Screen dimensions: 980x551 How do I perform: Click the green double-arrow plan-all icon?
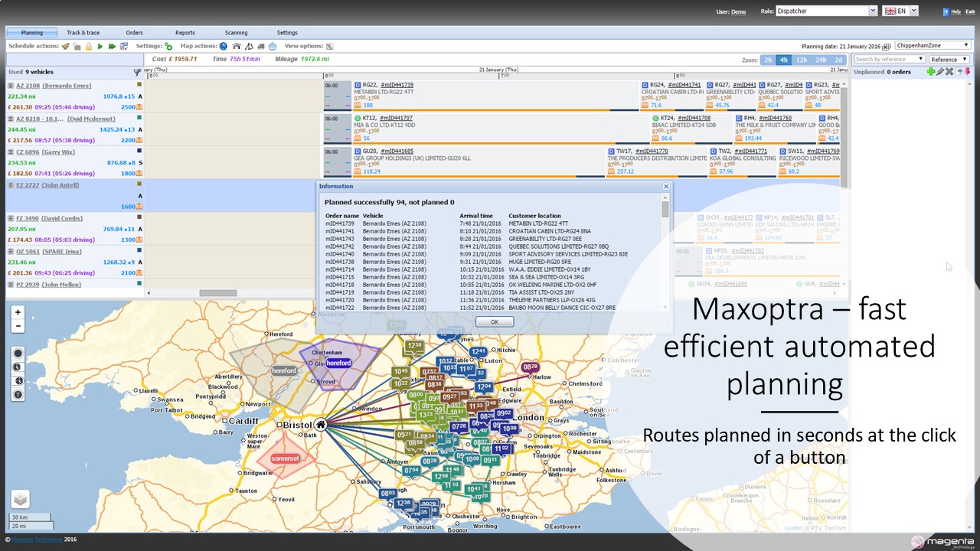[x=112, y=45]
